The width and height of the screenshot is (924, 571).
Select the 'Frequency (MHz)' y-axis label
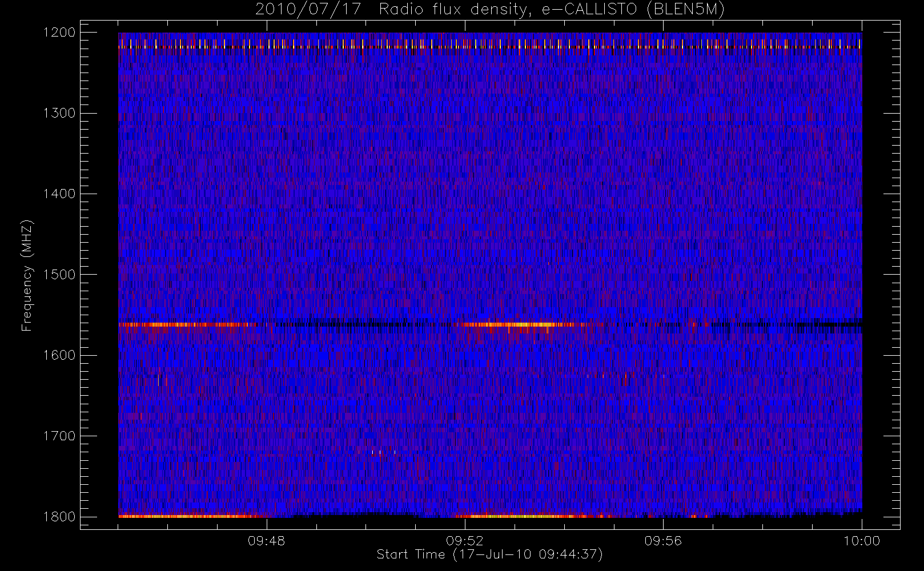tap(27, 275)
